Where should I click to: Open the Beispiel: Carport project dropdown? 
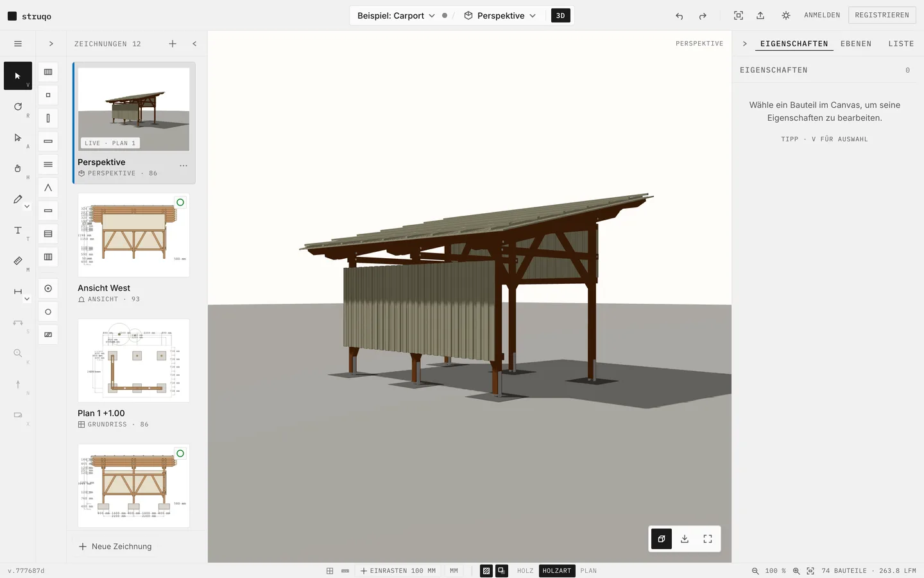[x=396, y=15]
